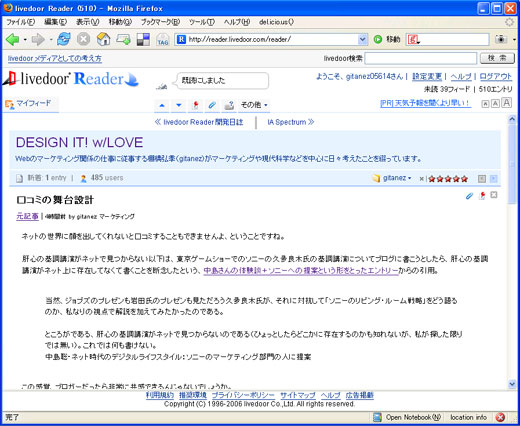Click the Stop loading icon

tap(83, 39)
